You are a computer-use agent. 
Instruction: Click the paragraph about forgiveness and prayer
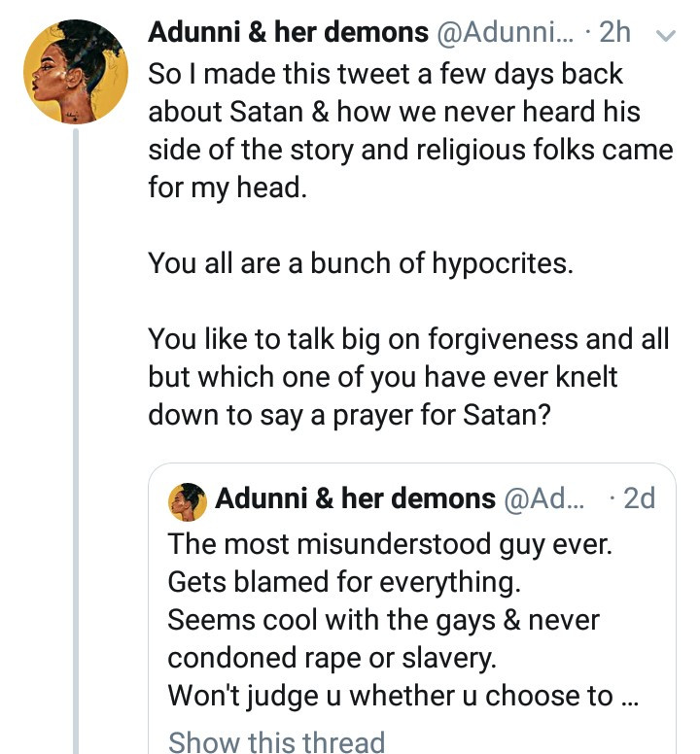(x=408, y=377)
